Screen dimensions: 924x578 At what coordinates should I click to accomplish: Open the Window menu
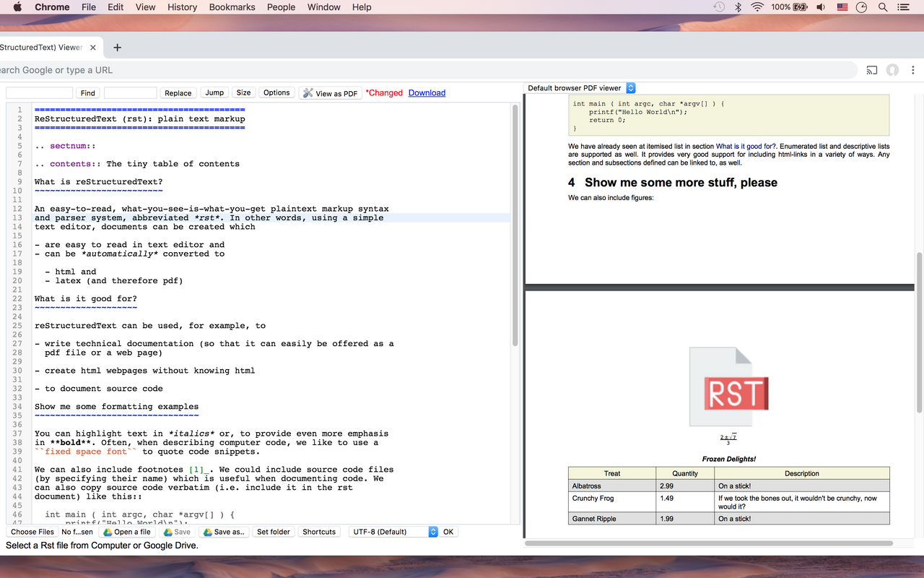[323, 7]
